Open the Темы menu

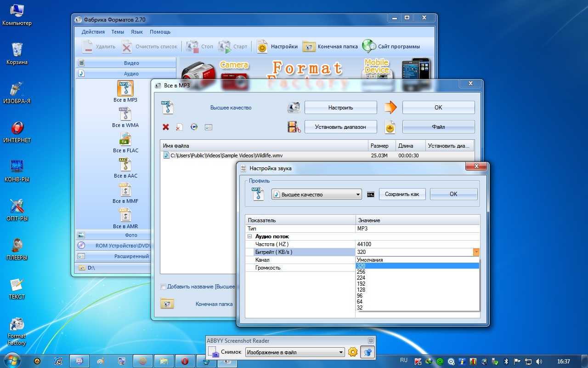click(118, 32)
